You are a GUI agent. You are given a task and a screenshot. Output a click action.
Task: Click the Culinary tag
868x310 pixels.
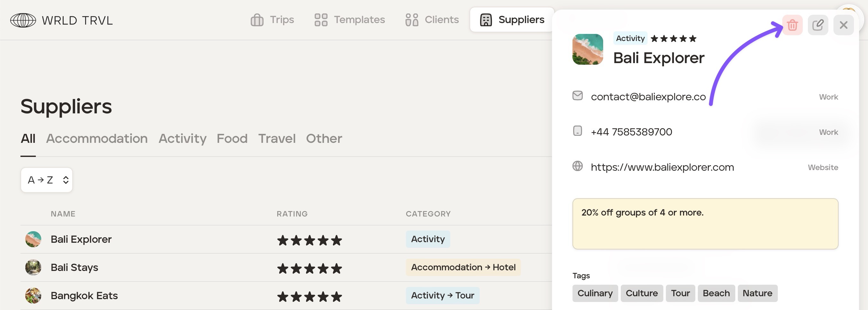pos(595,293)
